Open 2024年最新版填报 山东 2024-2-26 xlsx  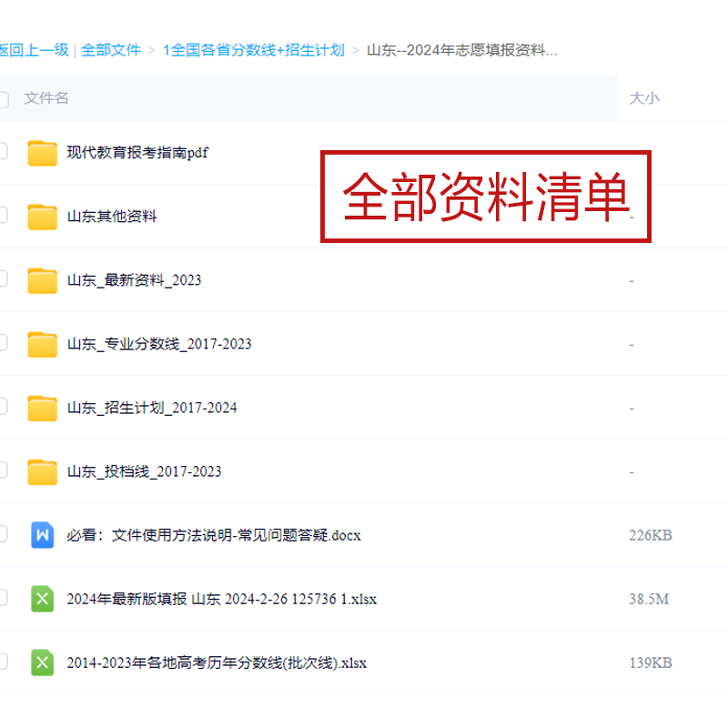[x=221, y=599]
